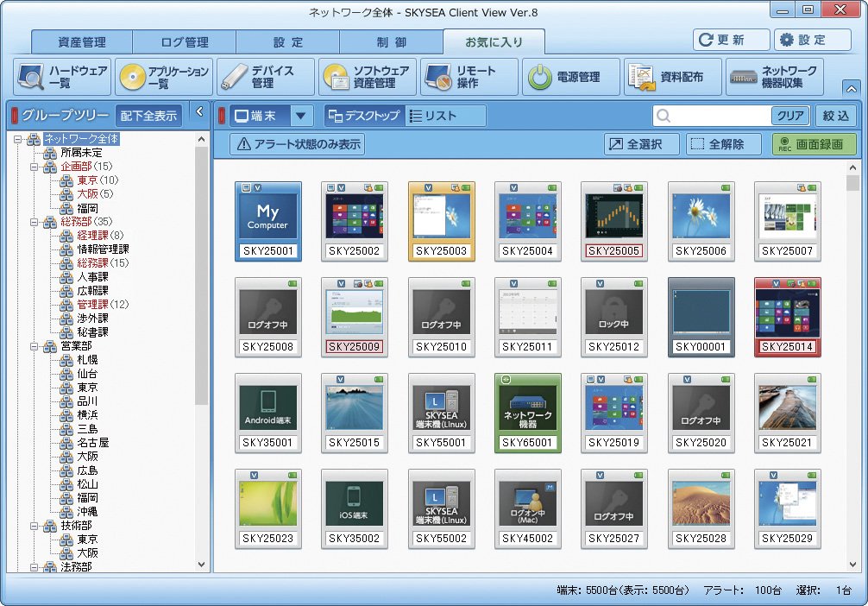Collapse the 技術部 tree node
The height and width of the screenshot is (606, 868).
click(x=35, y=527)
